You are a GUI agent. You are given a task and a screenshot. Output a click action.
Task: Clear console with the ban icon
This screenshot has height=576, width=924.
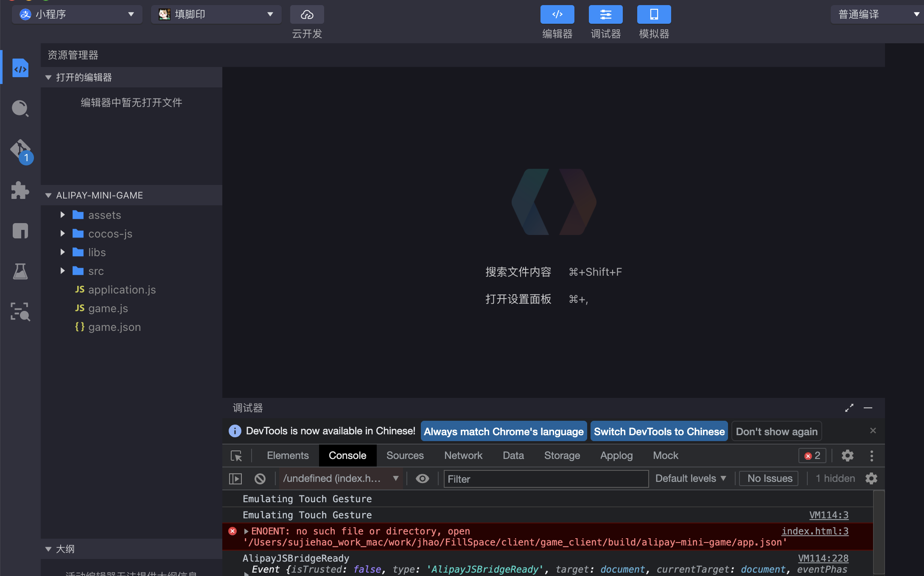point(260,478)
